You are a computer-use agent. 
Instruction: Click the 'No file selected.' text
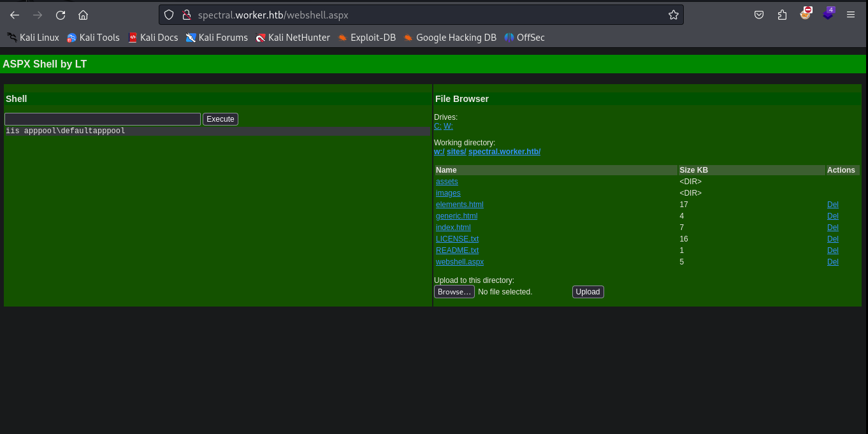point(505,292)
